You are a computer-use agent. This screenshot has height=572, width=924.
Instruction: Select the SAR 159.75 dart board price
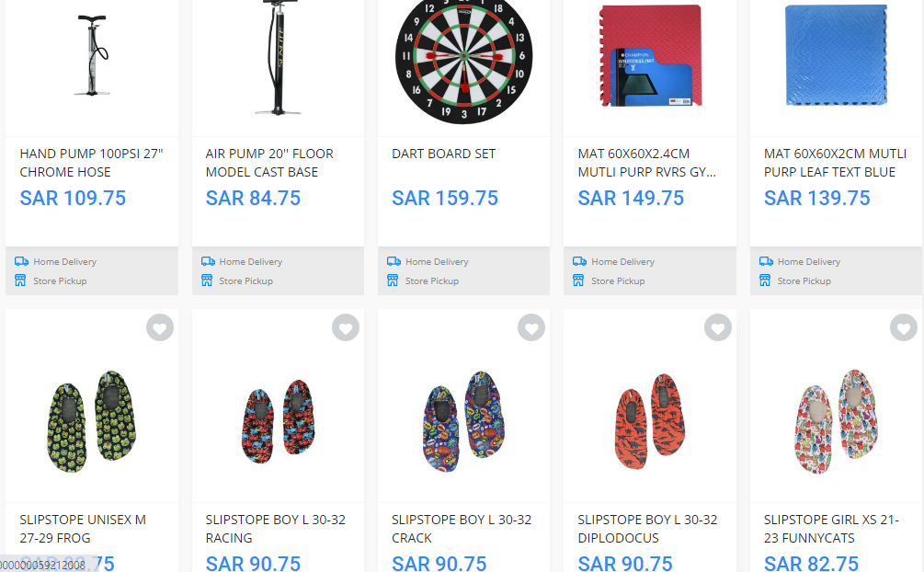click(x=445, y=198)
